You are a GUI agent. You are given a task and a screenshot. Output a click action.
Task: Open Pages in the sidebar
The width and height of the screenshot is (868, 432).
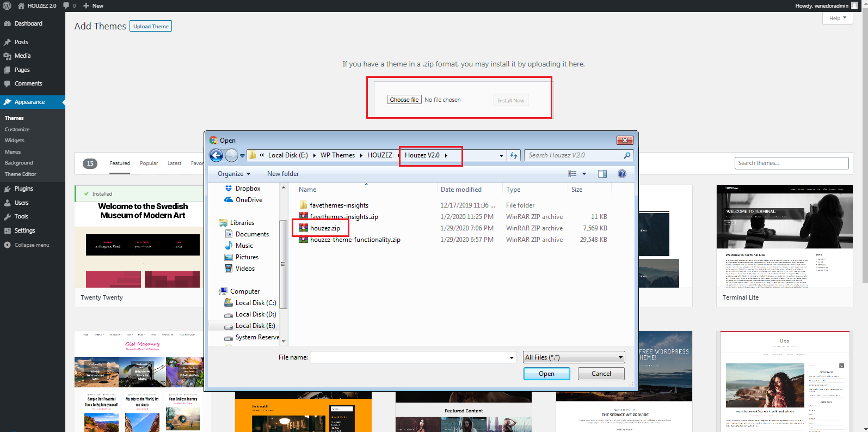pos(22,70)
